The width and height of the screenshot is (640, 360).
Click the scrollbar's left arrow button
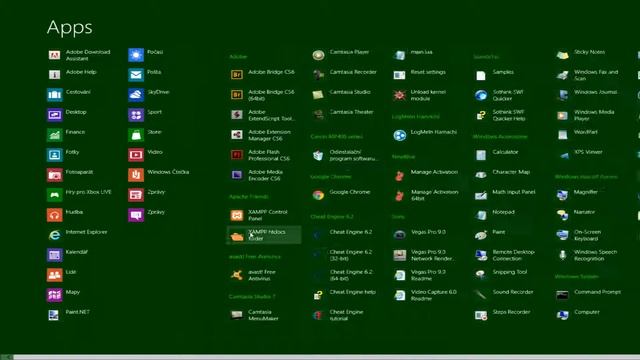pyautogui.click(x=7, y=357)
